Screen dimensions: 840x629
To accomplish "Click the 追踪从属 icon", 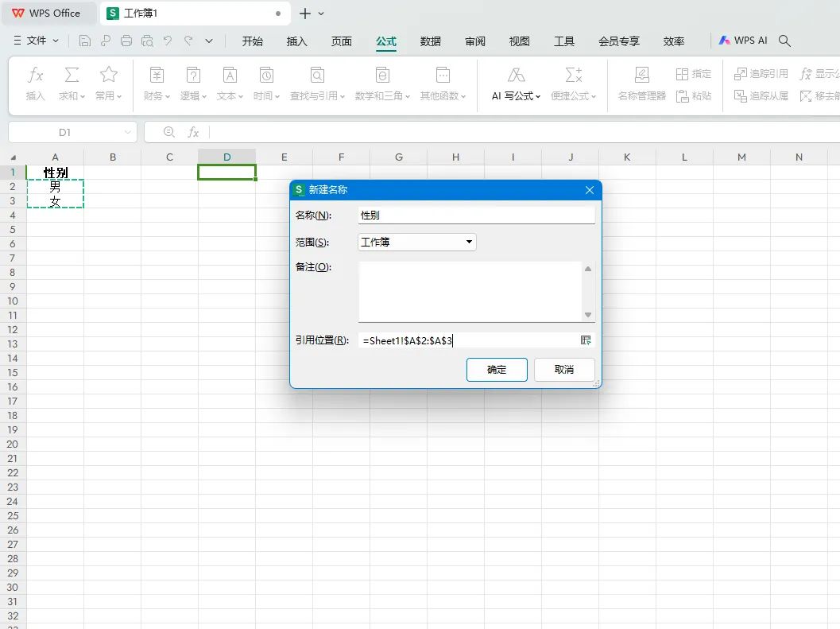I will click(761, 96).
